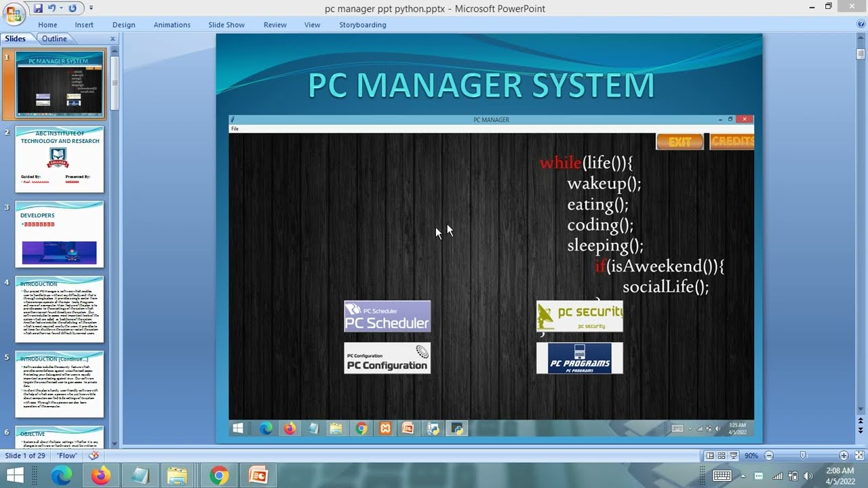The height and width of the screenshot is (488, 868).
Task: Select slide 5 thumbnail Introduction Continue
Action: point(60,384)
